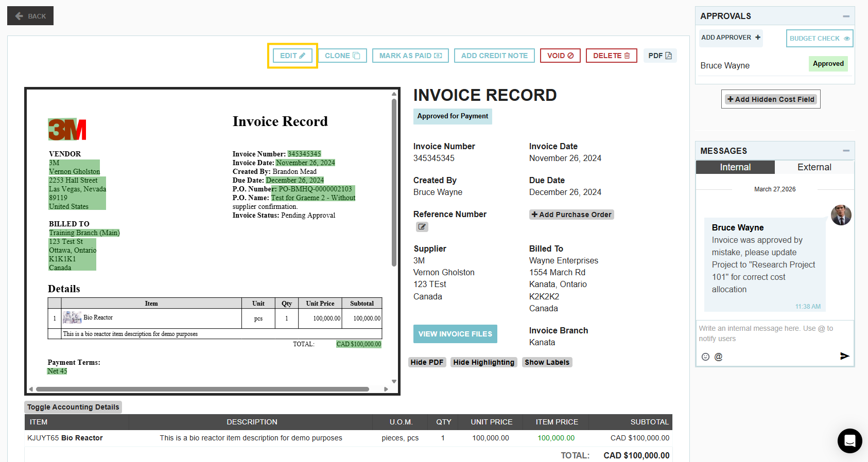Edit the Reference Number

[x=422, y=227]
